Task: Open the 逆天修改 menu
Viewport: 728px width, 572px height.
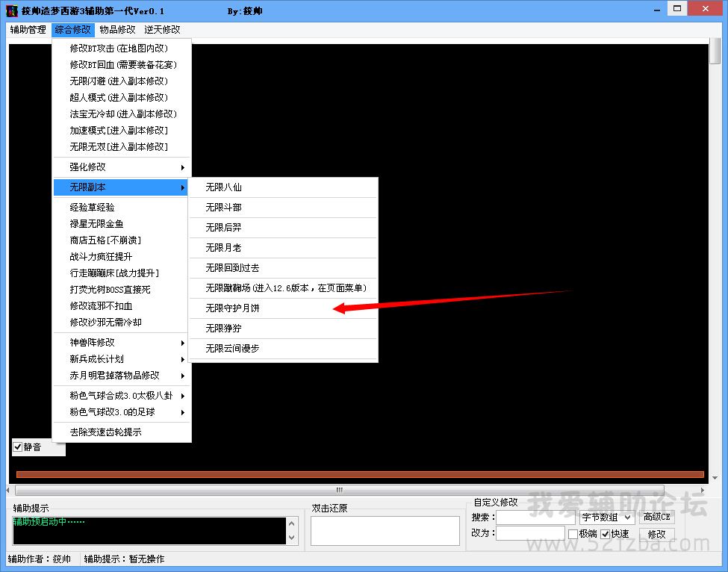Action: 162,30
